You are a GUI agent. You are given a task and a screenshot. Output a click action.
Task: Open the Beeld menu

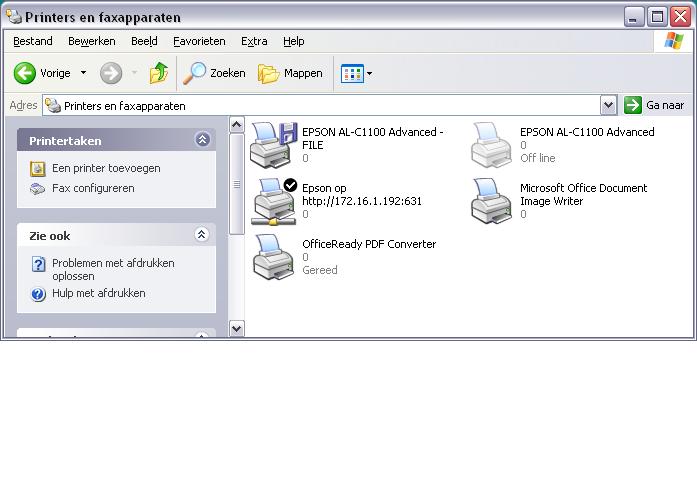tap(144, 41)
